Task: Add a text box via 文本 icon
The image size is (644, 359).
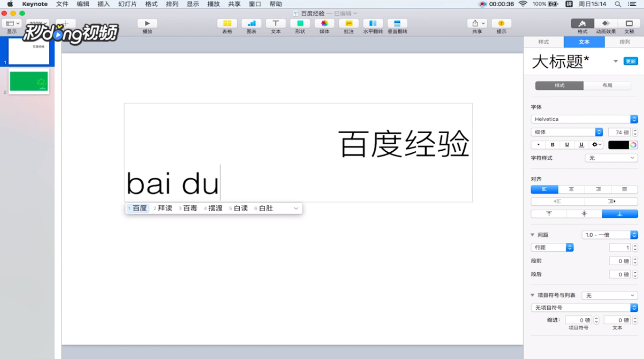Action: point(276,23)
